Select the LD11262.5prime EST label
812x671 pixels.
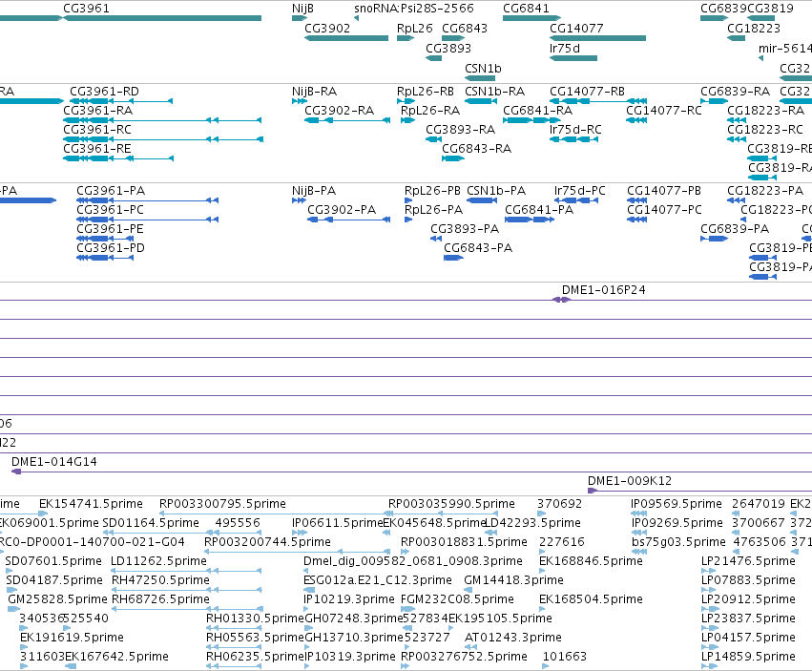[158, 561]
